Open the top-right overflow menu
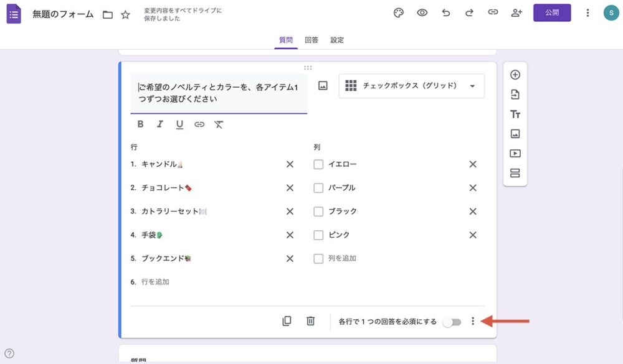The image size is (623, 364). click(587, 12)
